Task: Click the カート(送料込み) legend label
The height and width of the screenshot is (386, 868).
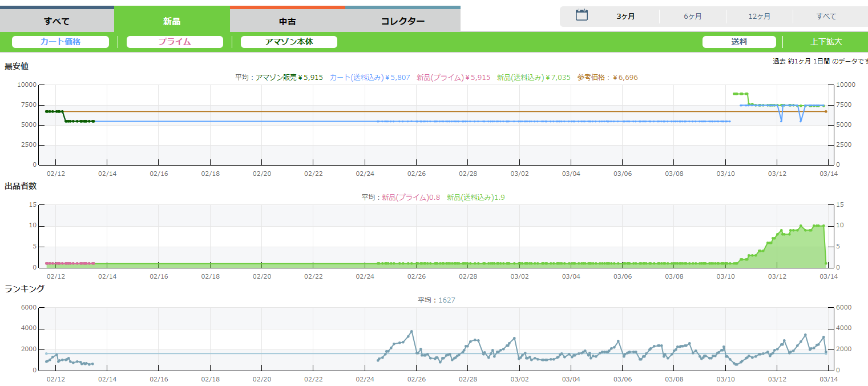Action: coord(370,77)
